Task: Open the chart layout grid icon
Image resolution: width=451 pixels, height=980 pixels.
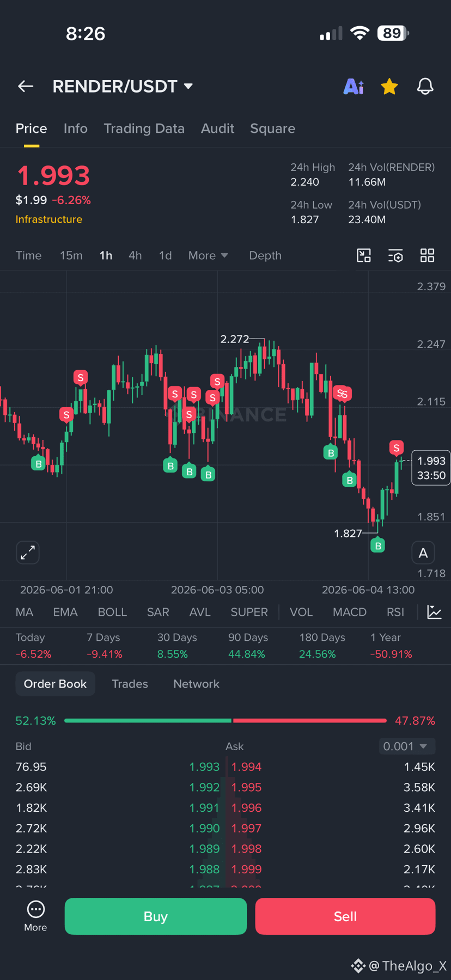Action: pos(428,255)
